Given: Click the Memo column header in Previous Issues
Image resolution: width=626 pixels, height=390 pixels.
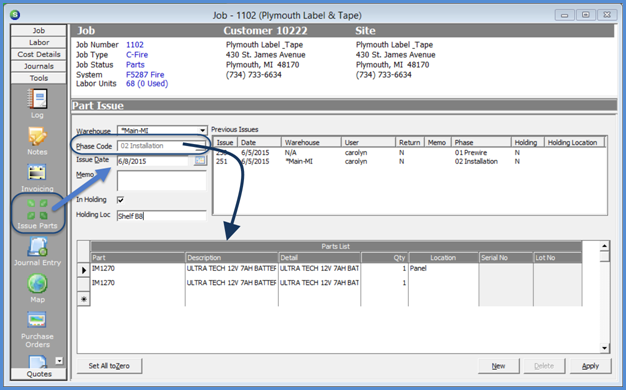Looking at the screenshot, I should 437,142.
